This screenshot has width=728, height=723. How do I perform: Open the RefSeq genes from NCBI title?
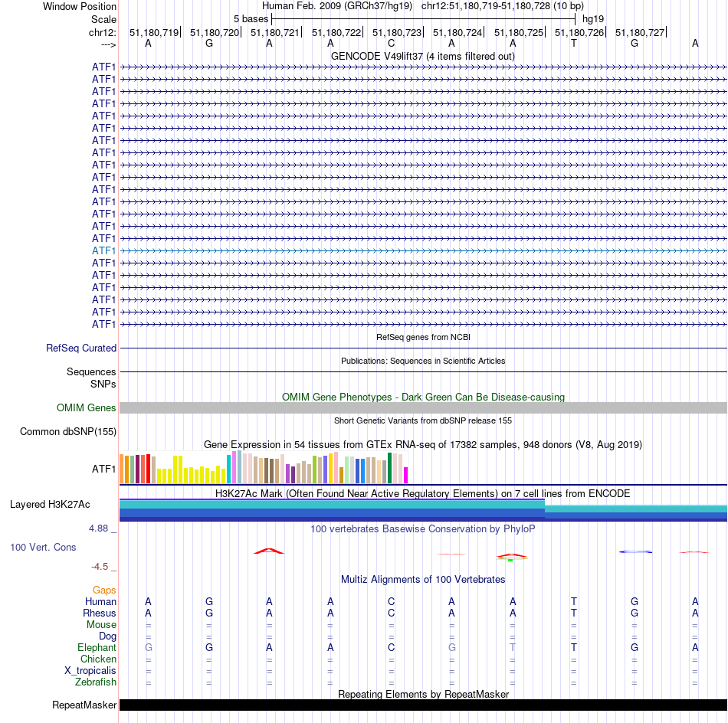pos(423,337)
